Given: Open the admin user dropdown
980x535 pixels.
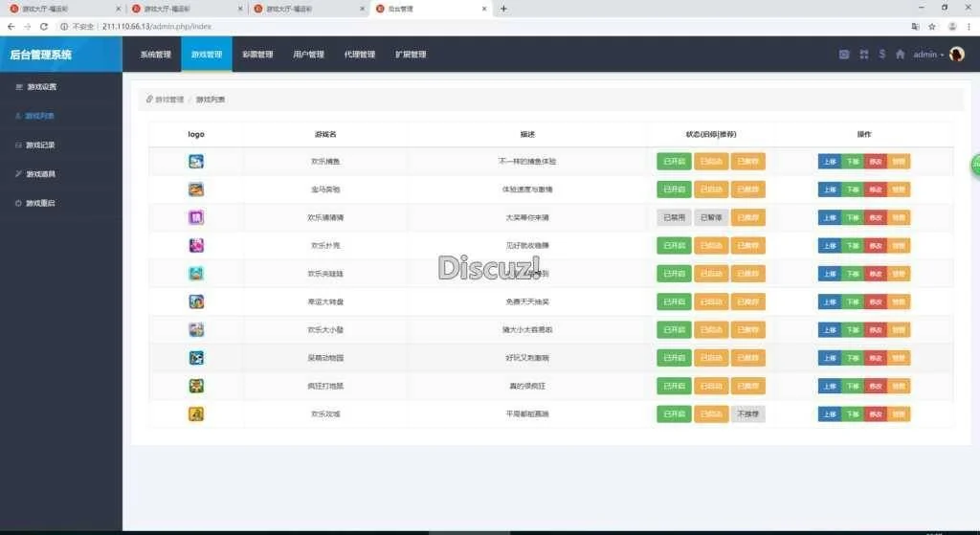Looking at the screenshot, I should [927, 55].
